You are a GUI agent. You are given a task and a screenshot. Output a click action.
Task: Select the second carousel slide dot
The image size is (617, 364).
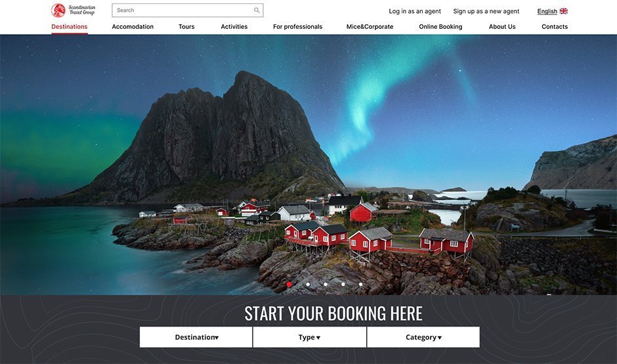pos(308,284)
